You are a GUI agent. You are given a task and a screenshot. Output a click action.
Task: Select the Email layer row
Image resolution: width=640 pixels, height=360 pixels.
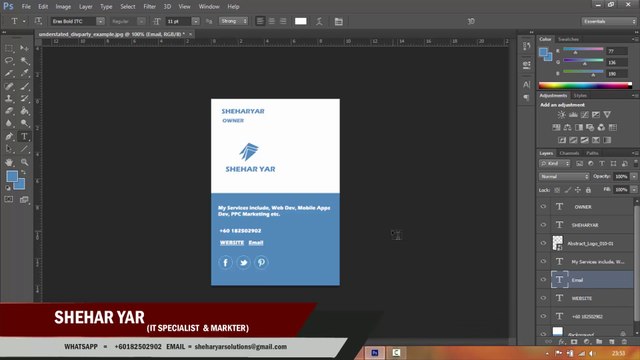click(x=584, y=280)
